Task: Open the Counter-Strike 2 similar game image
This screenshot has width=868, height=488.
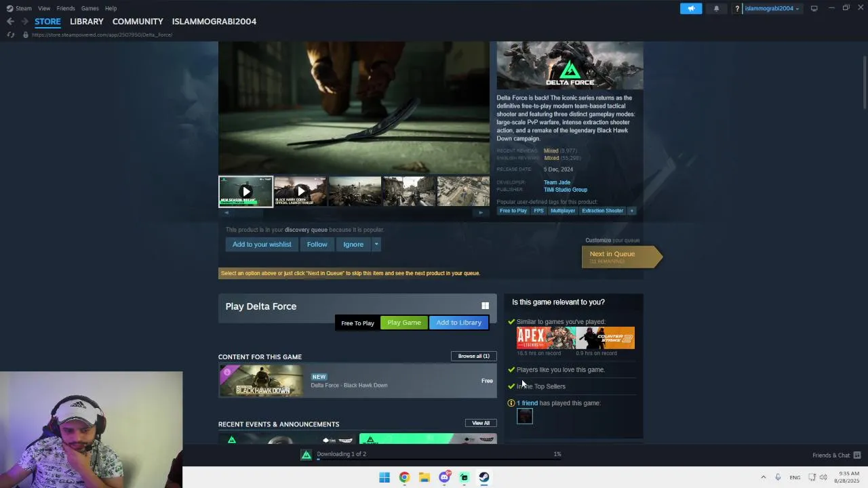Action: [605, 338]
